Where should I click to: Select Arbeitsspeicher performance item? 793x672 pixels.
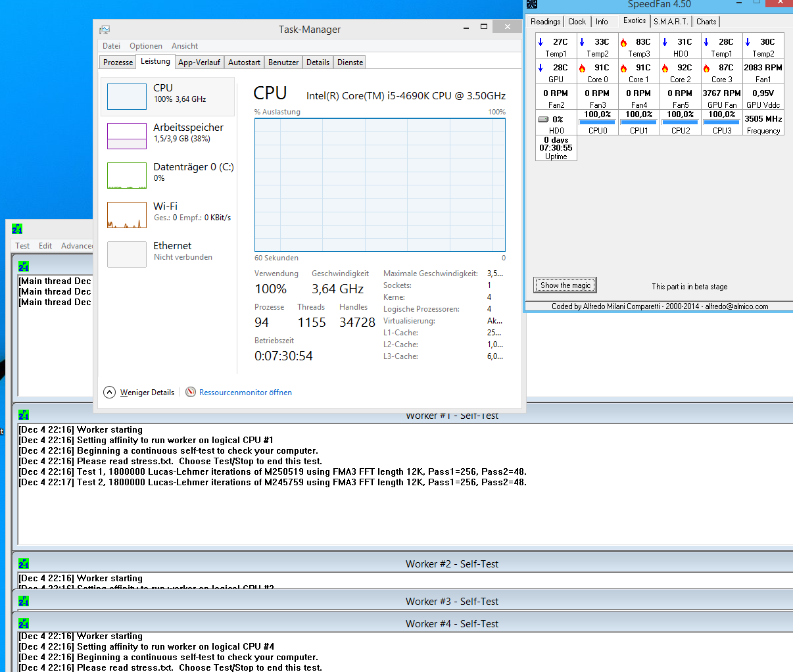[x=168, y=136]
